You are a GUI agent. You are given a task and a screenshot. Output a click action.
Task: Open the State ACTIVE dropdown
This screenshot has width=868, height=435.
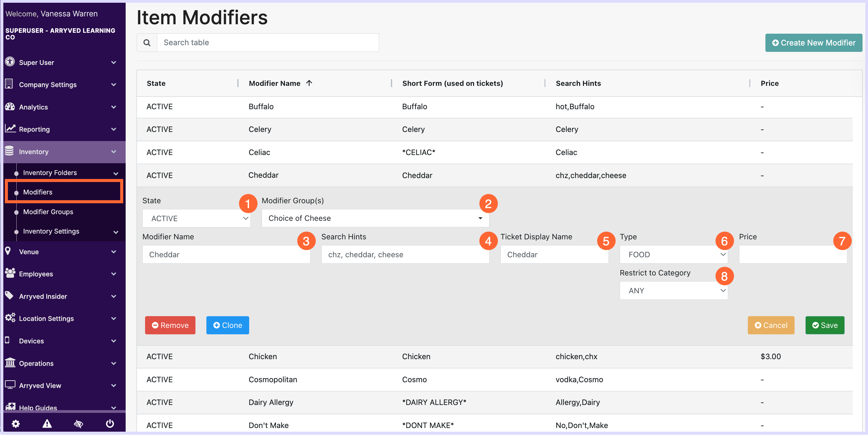[x=196, y=218]
